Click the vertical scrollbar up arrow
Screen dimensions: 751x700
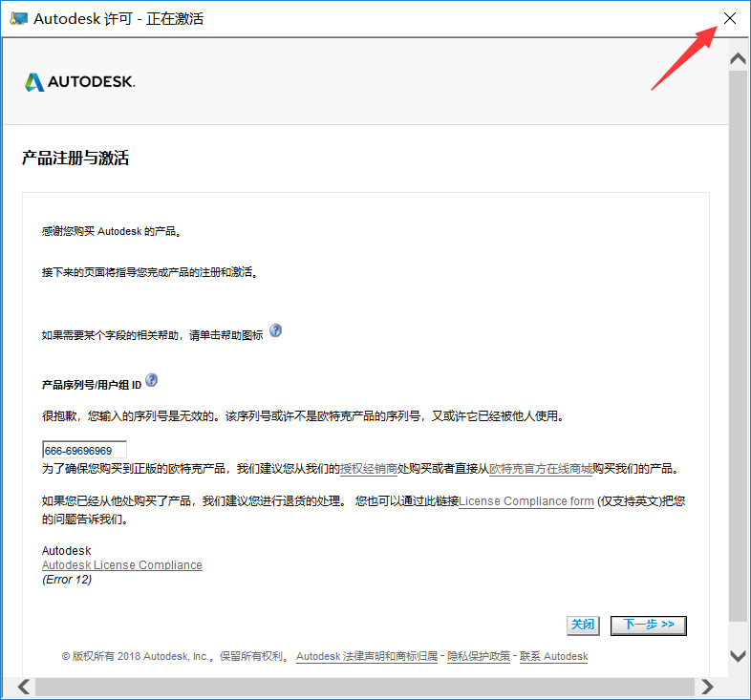click(738, 59)
